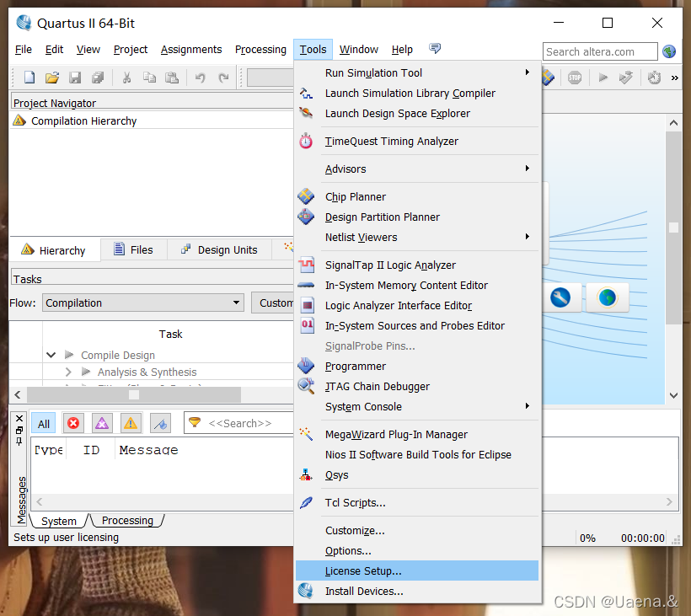Click the feedback speech bubble icon in menu bar

(435, 49)
